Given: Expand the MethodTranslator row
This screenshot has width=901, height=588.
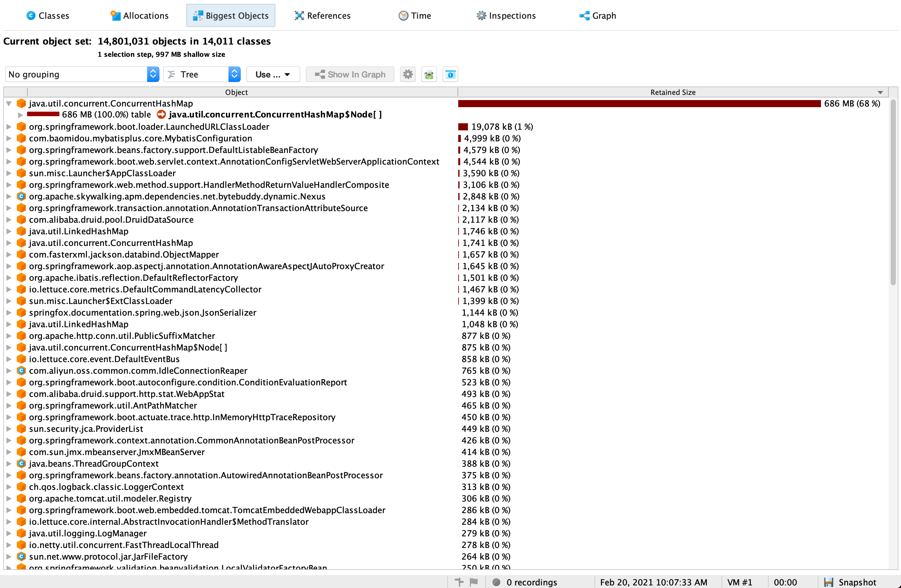Looking at the screenshot, I should [x=9, y=522].
